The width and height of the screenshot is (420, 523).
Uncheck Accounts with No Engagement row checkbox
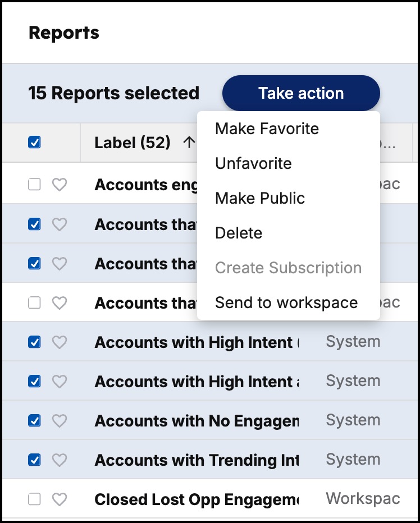[34, 421]
